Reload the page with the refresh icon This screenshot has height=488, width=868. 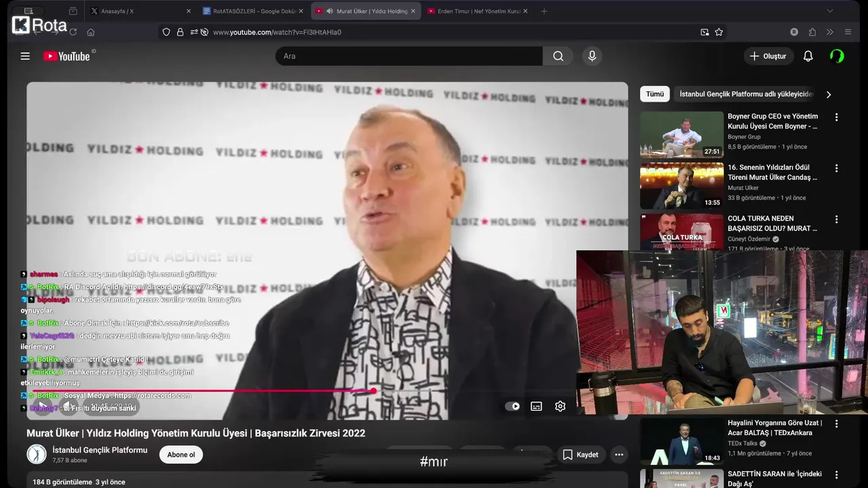point(73,32)
